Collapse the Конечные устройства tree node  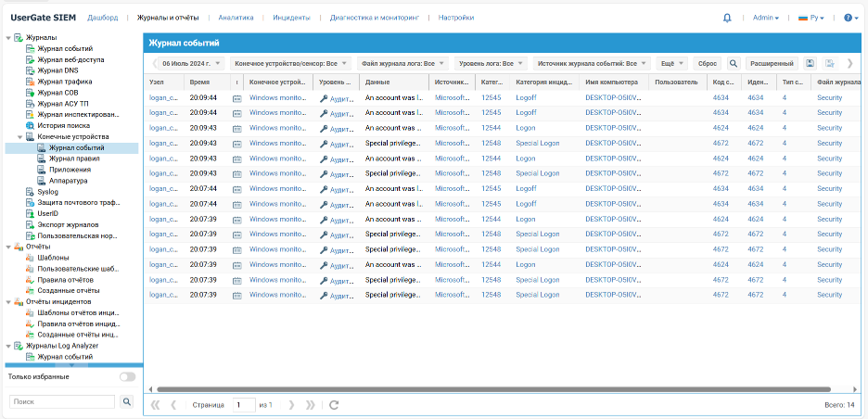tap(19, 136)
